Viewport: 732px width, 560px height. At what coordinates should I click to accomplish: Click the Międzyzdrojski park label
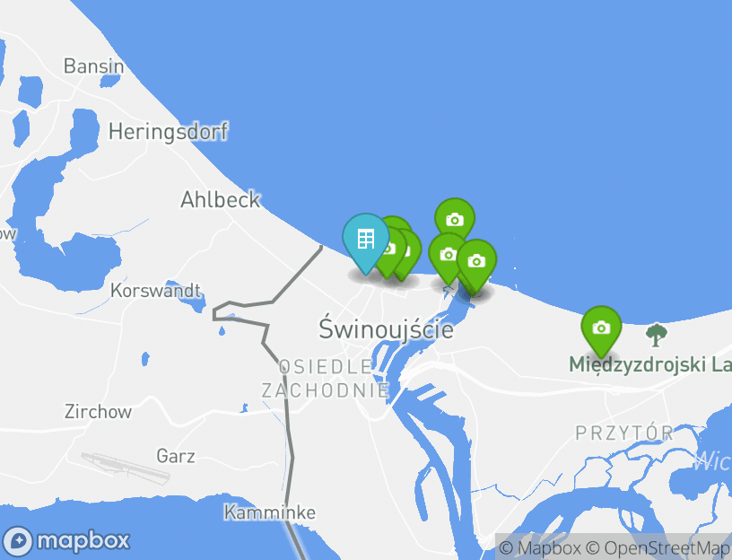(650, 364)
